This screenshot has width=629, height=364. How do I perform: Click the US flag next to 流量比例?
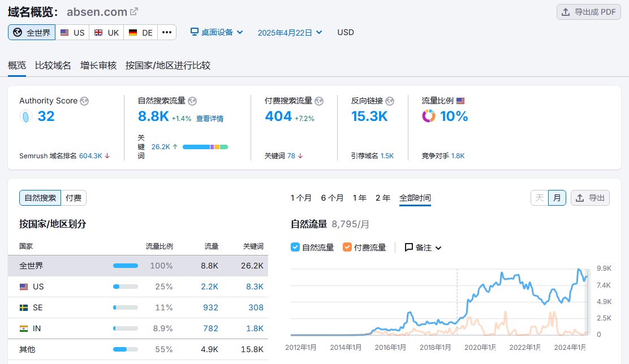460,101
